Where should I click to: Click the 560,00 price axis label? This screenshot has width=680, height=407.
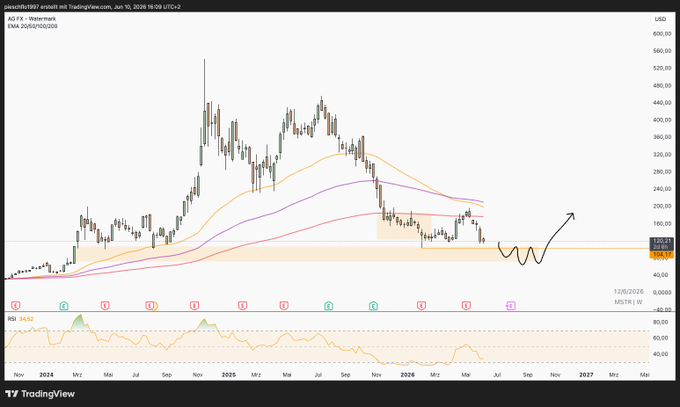point(662,51)
